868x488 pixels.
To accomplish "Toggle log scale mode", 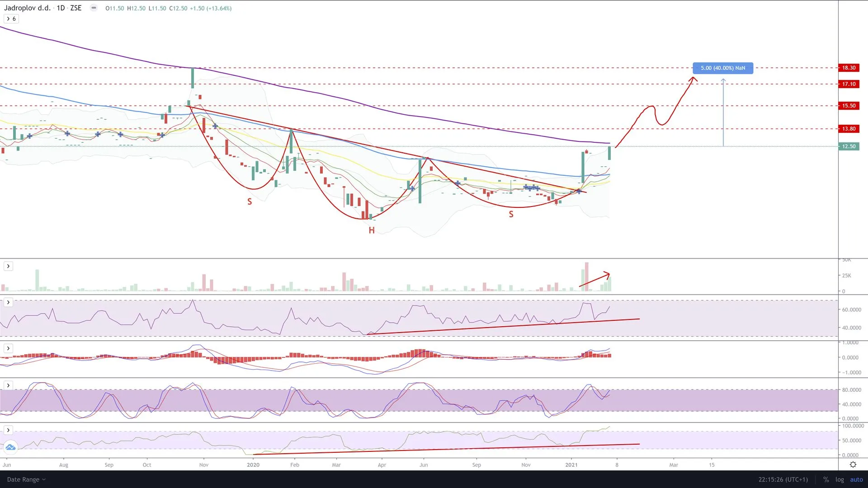I will pos(840,479).
